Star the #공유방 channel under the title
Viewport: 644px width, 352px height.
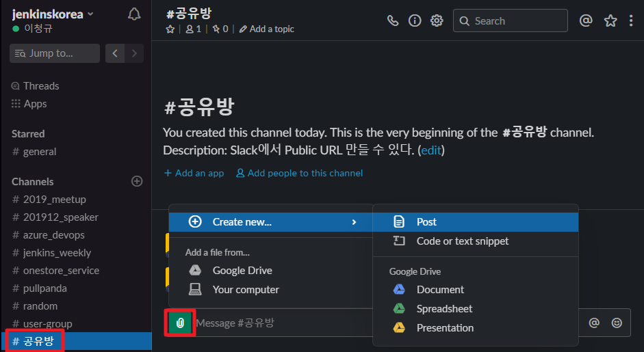pos(170,29)
